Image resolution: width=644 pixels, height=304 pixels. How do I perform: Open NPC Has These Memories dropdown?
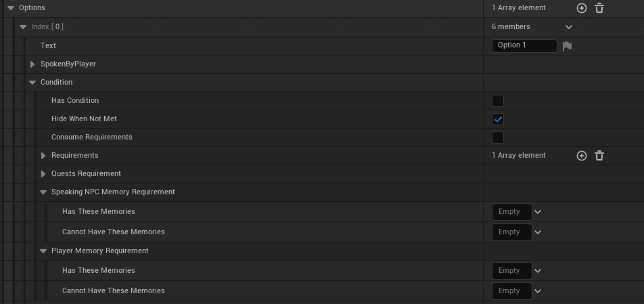point(538,212)
